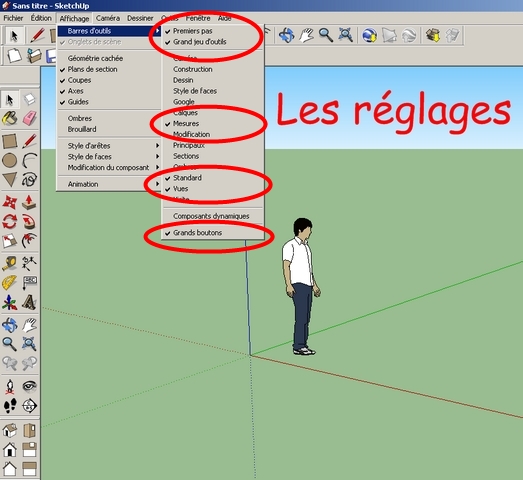Viewport: 523px width, 480px height.
Task: Expand Style de faces submenu in Affichage
Action: pos(109,156)
